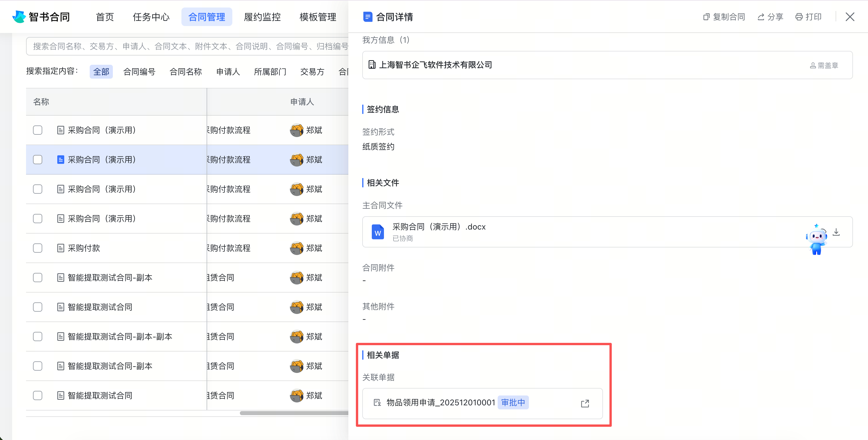
Task: Click the contract search input field
Action: click(x=185, y=46)
